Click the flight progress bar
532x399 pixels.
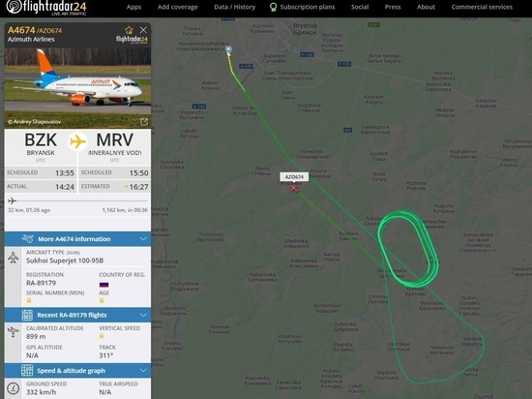point(77,200)
